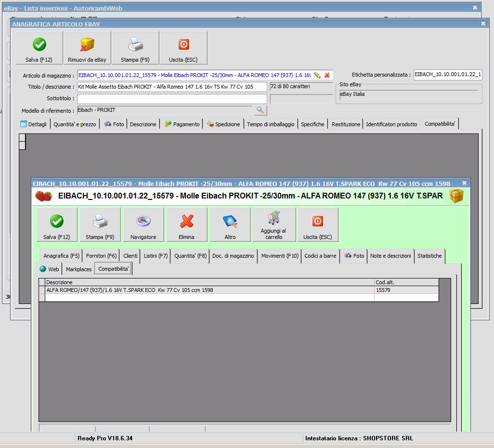This screenshot has height=448, width=494.
Task: Click Rimuovi da eBay button
Action: tap(87, 48)
